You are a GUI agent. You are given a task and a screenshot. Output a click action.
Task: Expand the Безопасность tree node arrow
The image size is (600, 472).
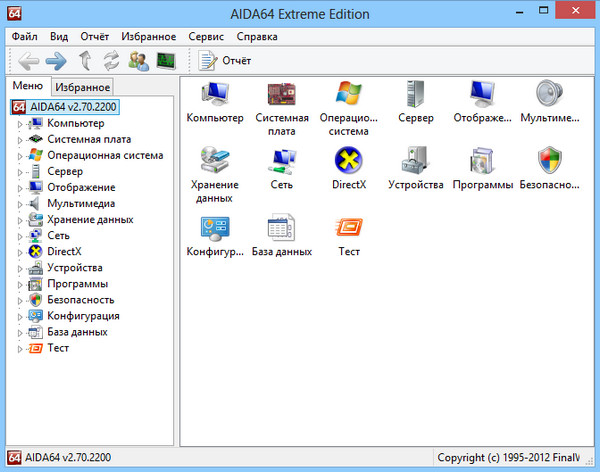point(19,300)
